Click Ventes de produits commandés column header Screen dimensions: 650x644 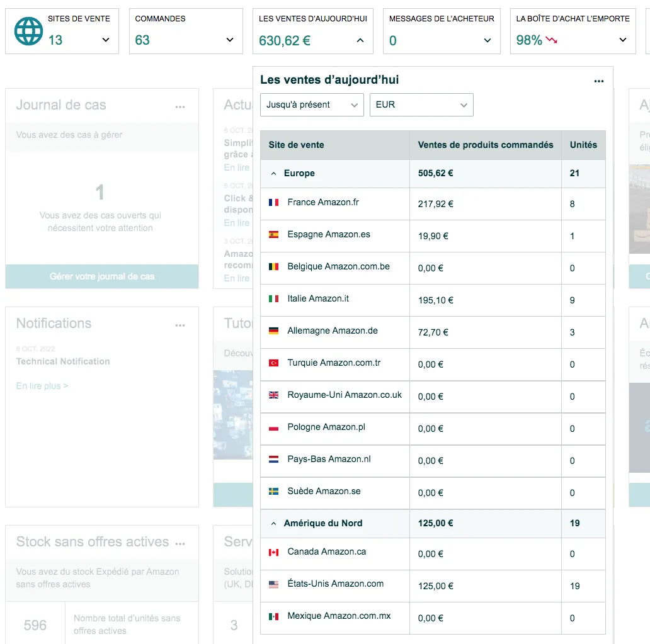486,145
